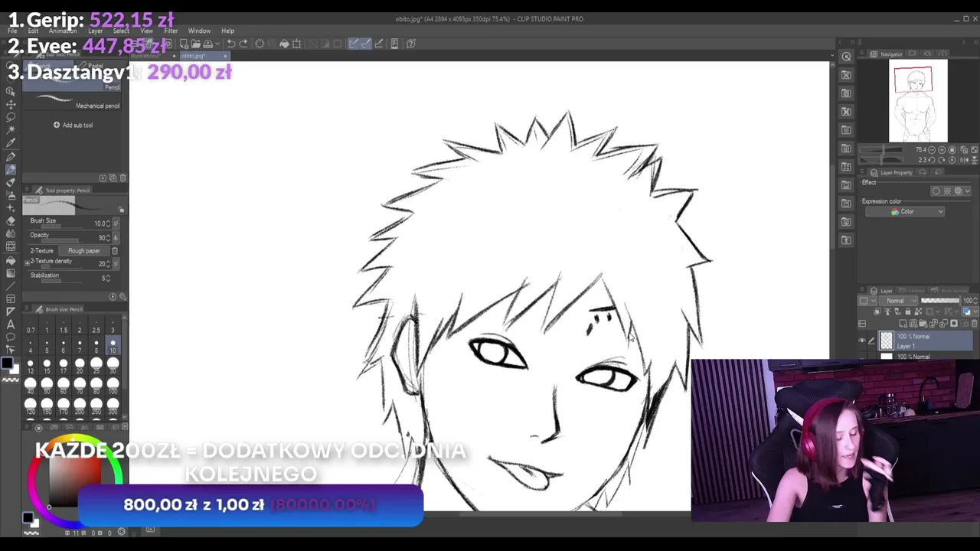Toggle the tool property lock icon

point(121,208)
